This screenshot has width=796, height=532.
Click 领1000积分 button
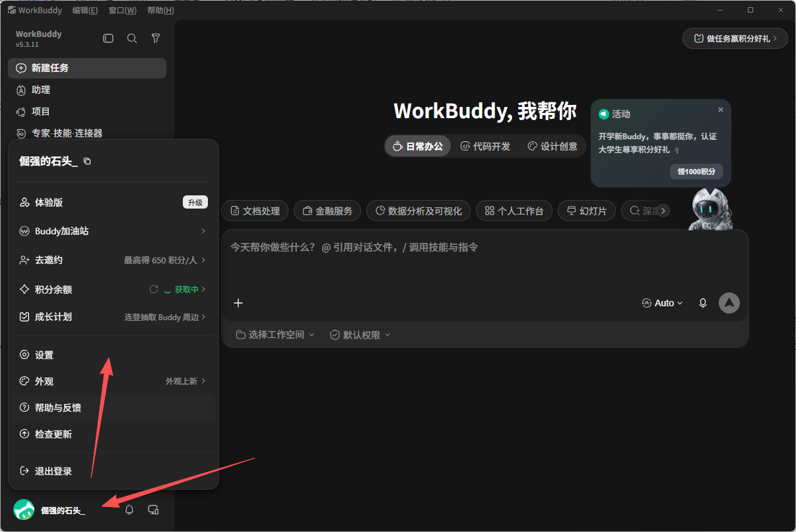pyautogui.click(x=696, y=172)
